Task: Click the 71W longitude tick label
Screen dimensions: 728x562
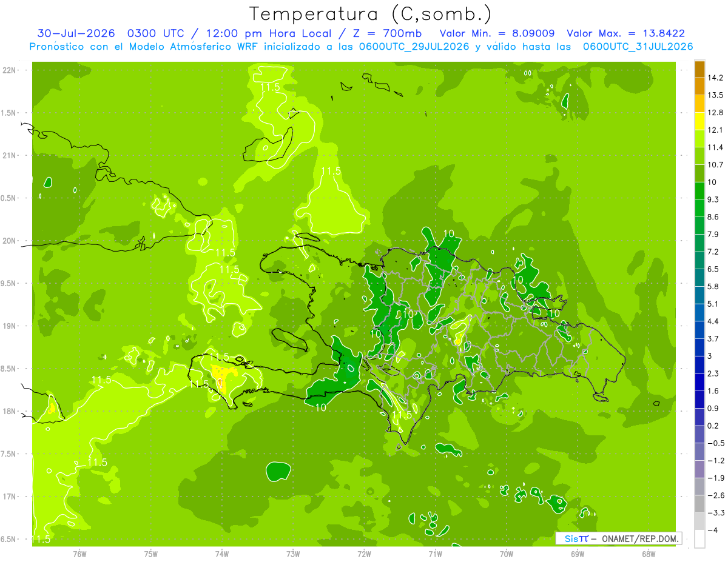Action: (435, 554)
